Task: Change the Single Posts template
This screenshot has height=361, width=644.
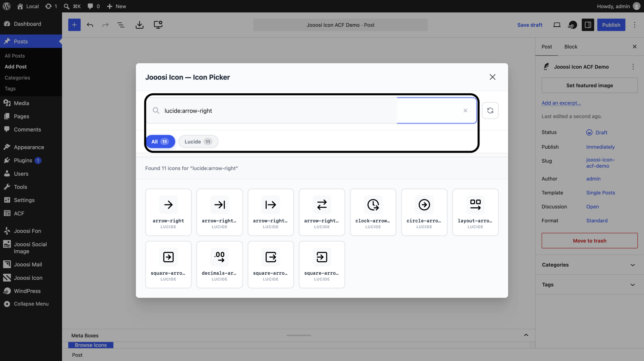Action: (x=600, y=193)
